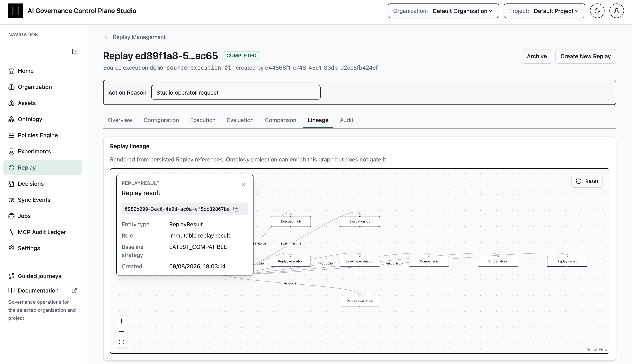The image size is (632, 364).
Task: Open MCP Audit Ledger
Action: [x=43, y=232]
